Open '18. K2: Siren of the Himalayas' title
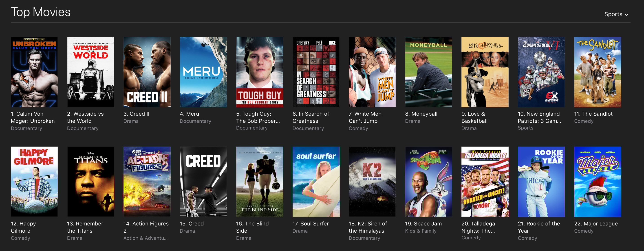 tap(368, 227)
